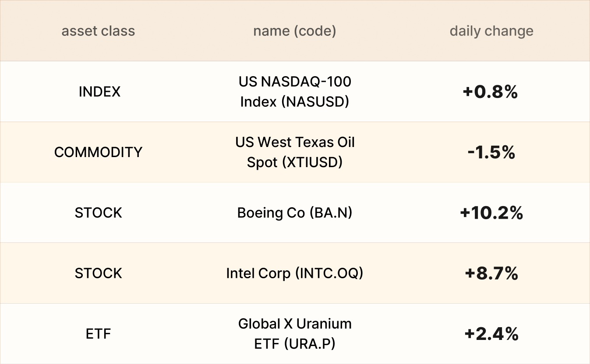This screenshot has height=364, width=590.
Task: Select the COMMODITY asset class cell
Action: 98,152
